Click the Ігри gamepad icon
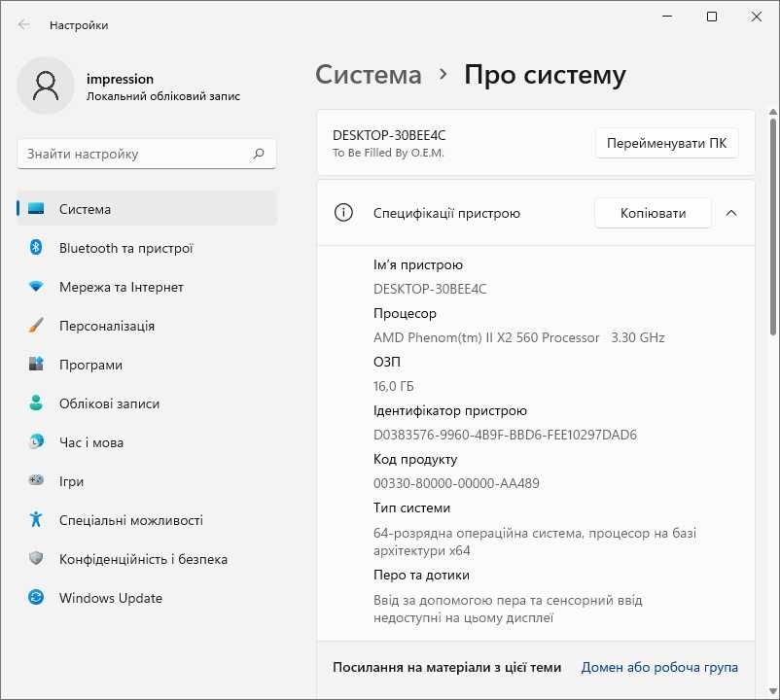This screenshot has width=780, height=700. (36, 480)
